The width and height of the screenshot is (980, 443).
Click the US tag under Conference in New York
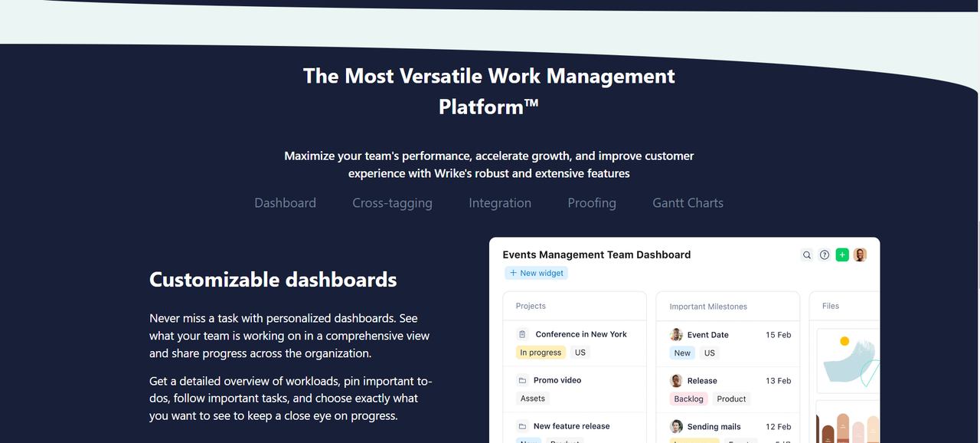tap(580, 353)
